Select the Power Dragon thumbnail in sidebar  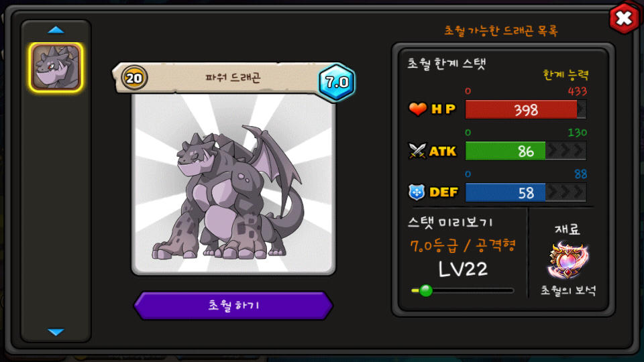[56, 67]
